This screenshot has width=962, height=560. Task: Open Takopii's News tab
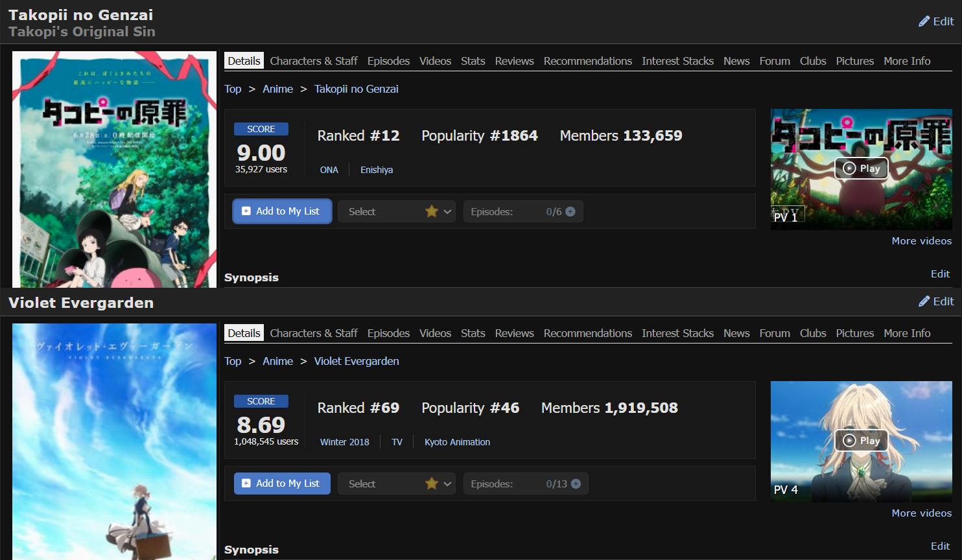[x=736, y=61]
